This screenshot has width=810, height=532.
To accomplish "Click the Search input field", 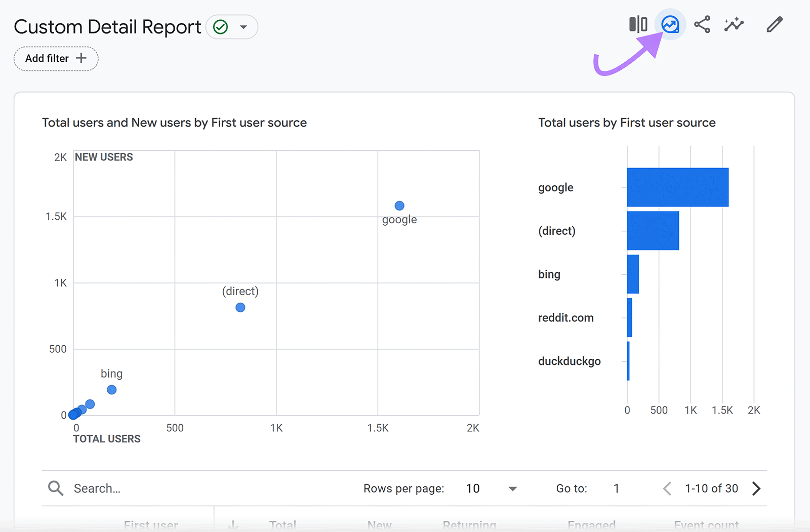I will (127, 488).
